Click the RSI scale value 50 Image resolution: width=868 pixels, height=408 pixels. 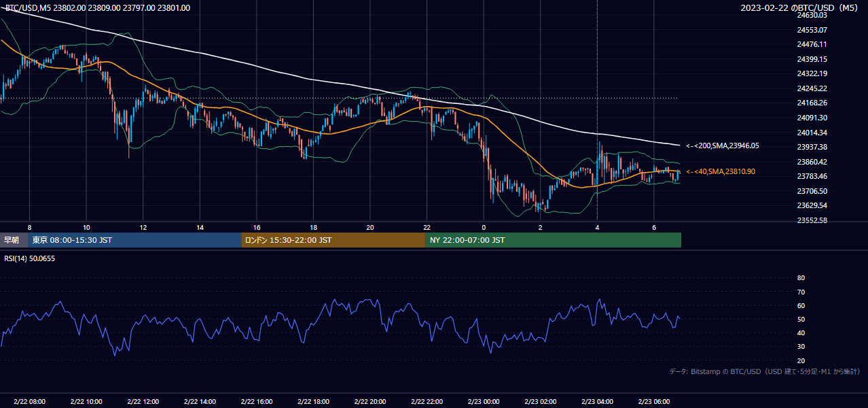[x=801, y=319]
